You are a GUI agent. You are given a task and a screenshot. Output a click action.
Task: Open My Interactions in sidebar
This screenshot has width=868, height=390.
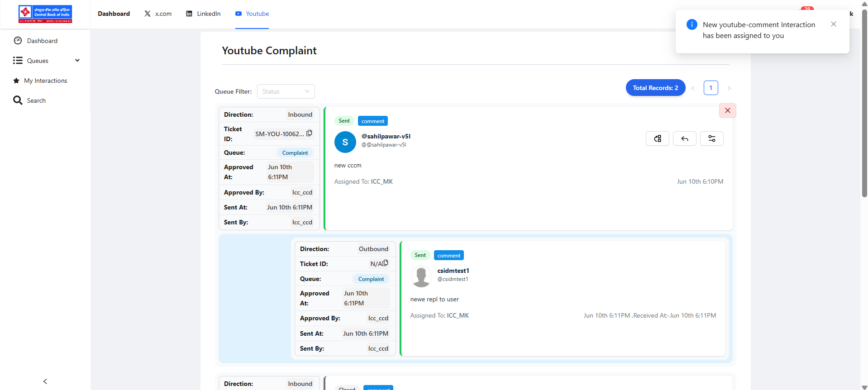[45, 81]
